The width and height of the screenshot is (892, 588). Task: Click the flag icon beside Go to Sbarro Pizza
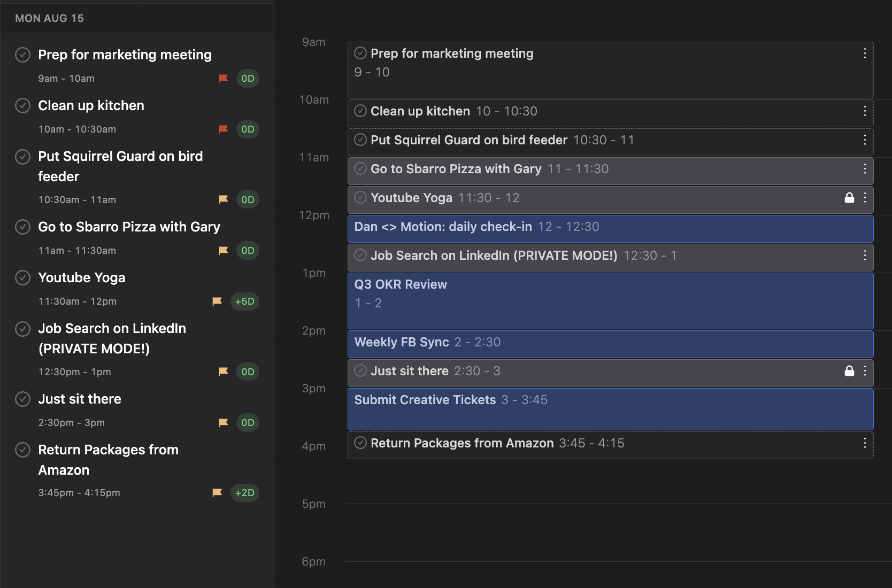click(222, 250)
